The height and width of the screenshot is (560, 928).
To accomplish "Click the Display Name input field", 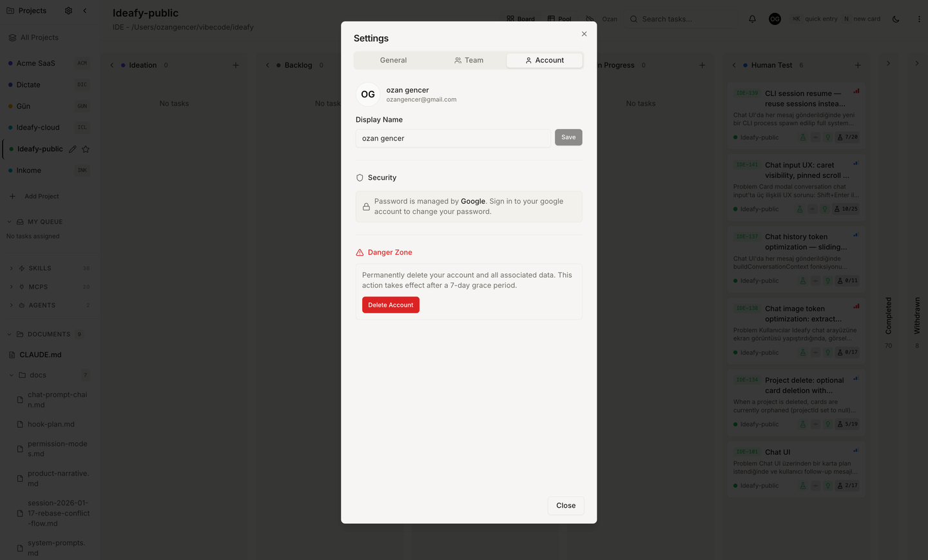I will [454, 139].
